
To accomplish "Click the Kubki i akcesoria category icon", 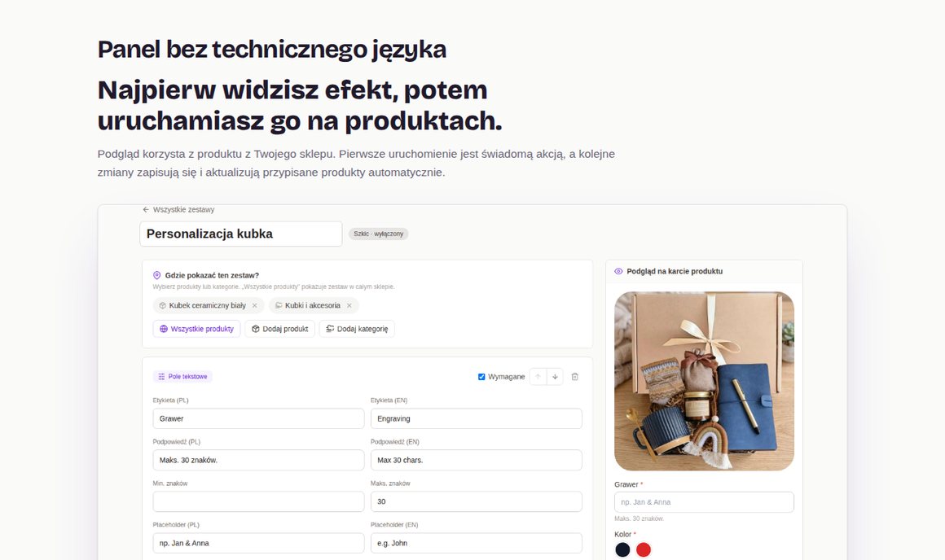I will (x=279, y=305).
